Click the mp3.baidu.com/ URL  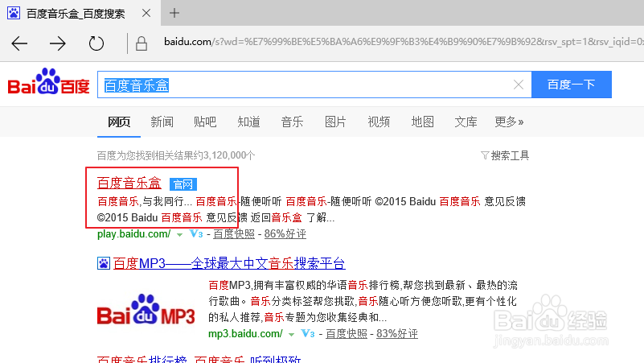[x=245, y=333]
